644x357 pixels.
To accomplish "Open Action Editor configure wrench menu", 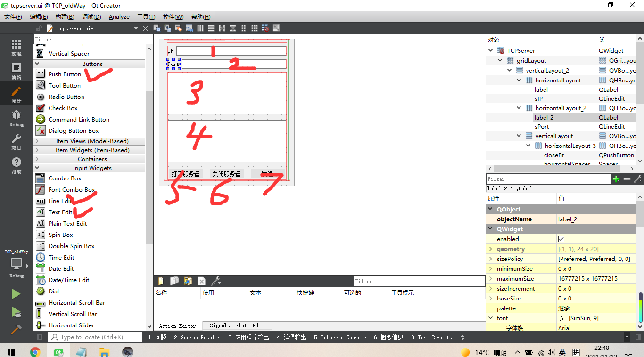I will 216,281.
